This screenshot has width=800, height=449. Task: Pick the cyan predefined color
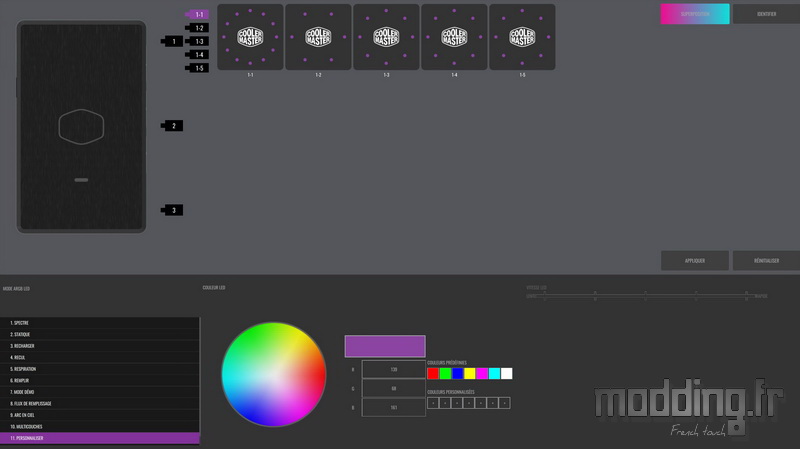pyautogui.click(x=494, y=373)
